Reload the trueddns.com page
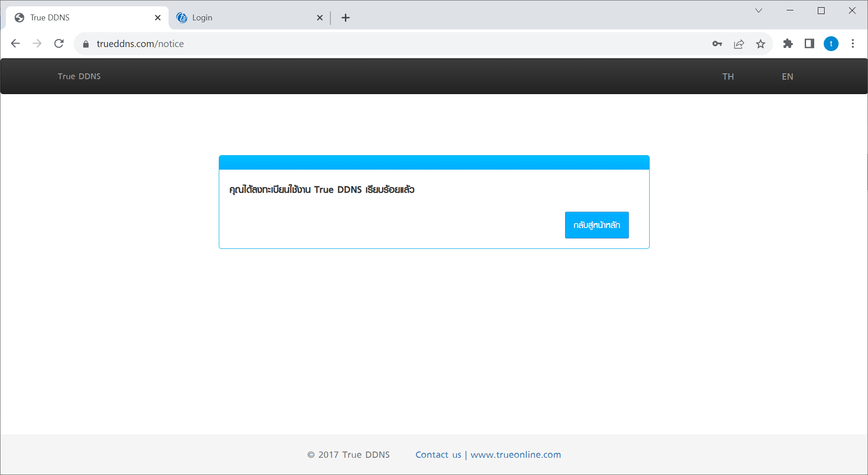This screenshot has width=868, height=475. pos(59,43)
